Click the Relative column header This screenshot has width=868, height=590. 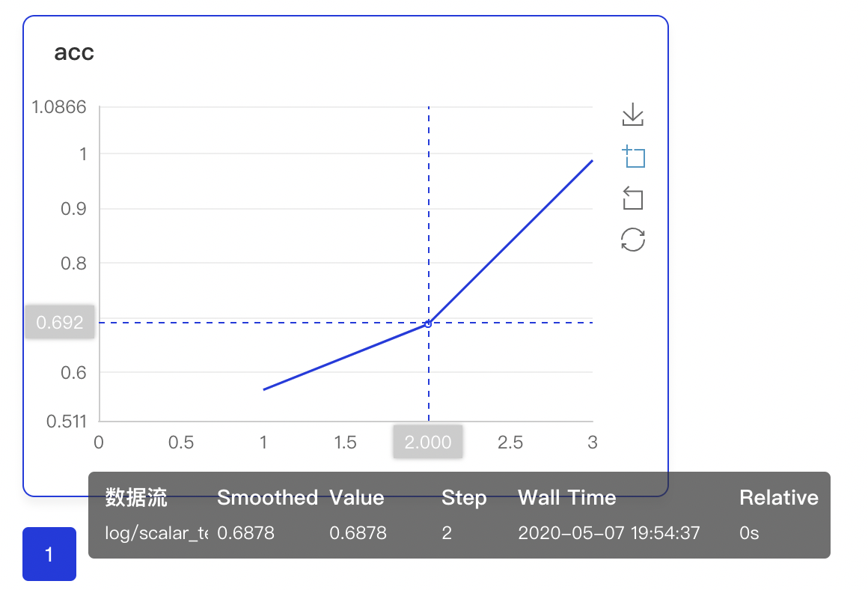click(779, 498)
